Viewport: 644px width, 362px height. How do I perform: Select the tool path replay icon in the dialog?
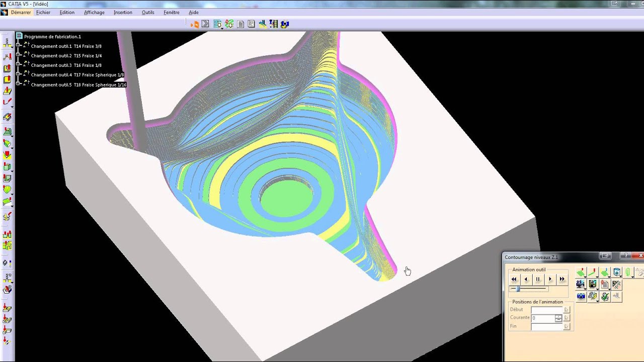coord(581,272)
